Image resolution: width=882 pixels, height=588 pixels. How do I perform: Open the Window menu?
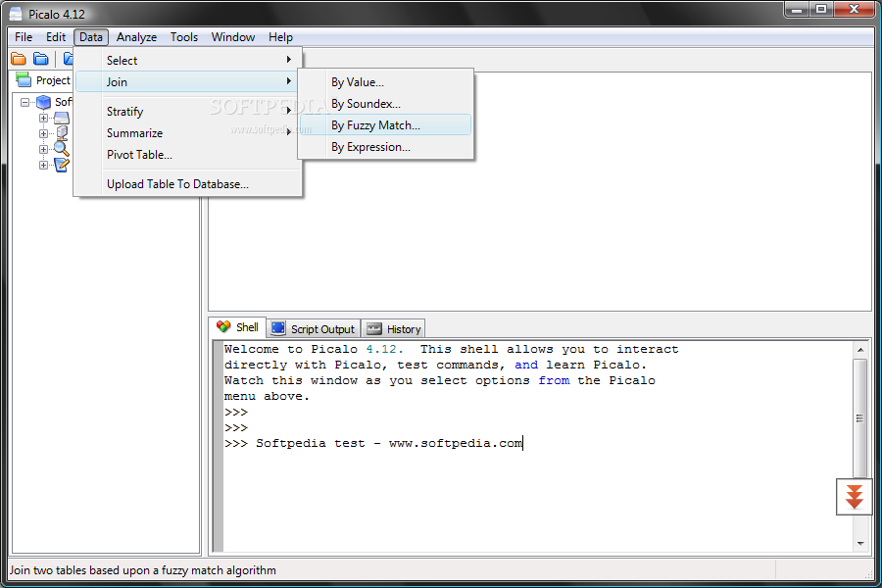point(233,37)
